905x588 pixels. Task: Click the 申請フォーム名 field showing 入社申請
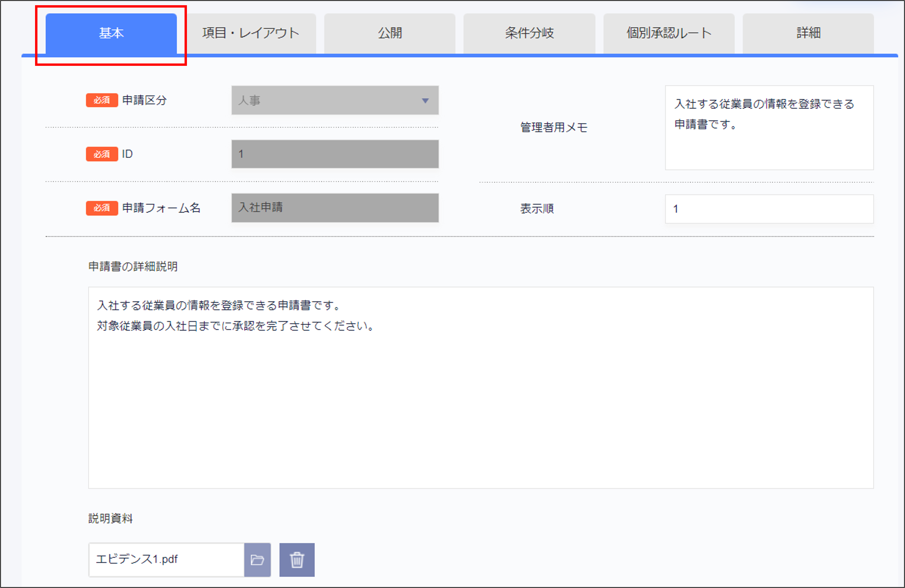point(335,208)
